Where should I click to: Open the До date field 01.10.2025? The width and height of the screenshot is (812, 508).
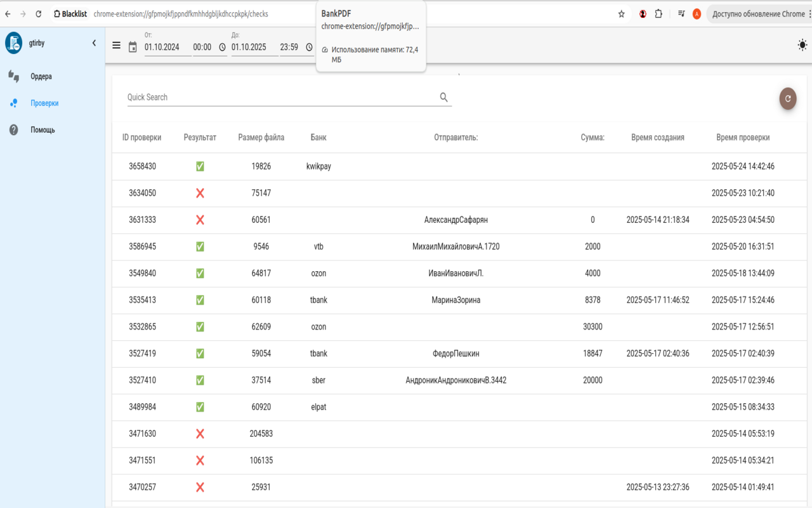(x=253, y=46)
